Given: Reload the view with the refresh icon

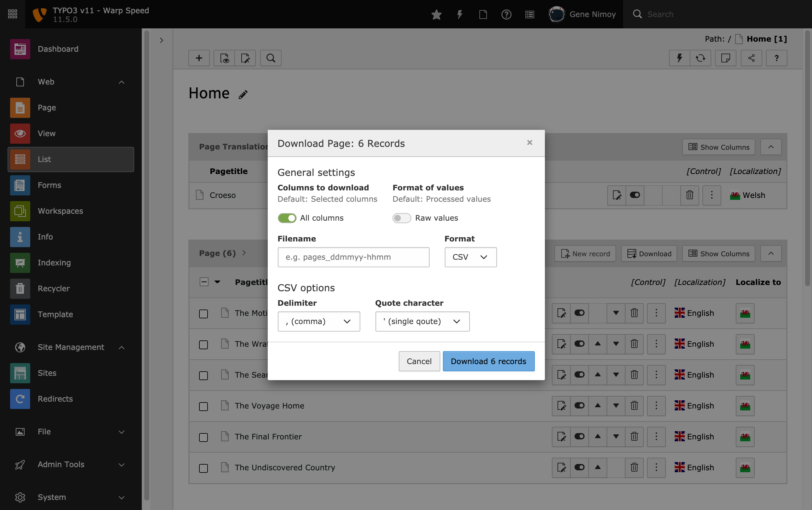Looking at the screenshot, I should pyautogui.click(x=701, y=58).
